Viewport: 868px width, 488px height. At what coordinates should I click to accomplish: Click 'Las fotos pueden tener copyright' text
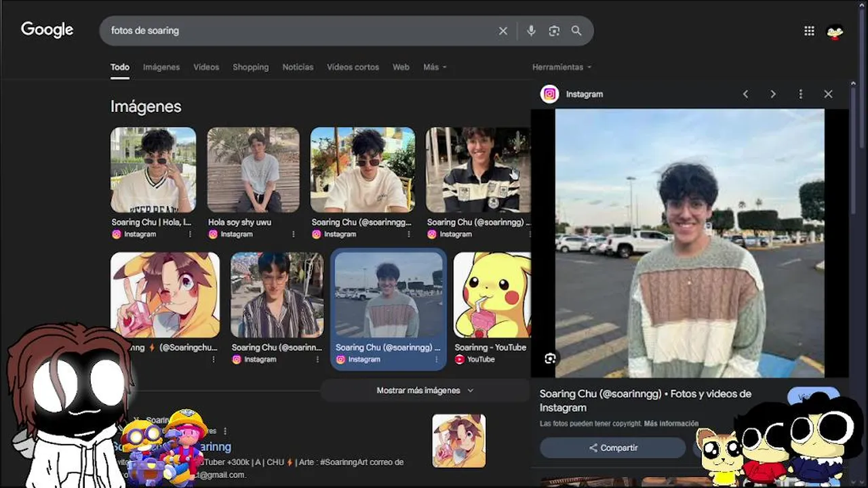pyautogui.click(x=591, y=424)
